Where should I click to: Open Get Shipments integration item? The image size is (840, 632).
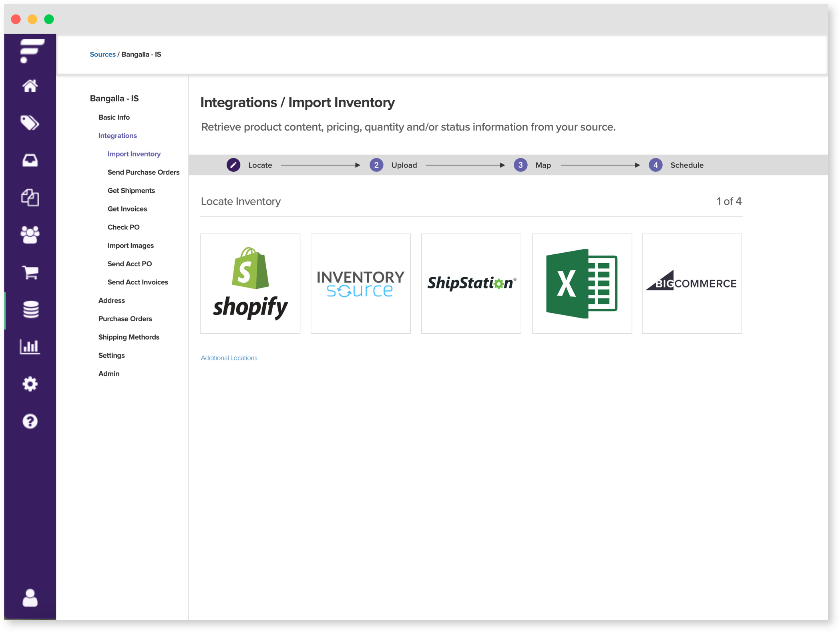pos(131,191)
